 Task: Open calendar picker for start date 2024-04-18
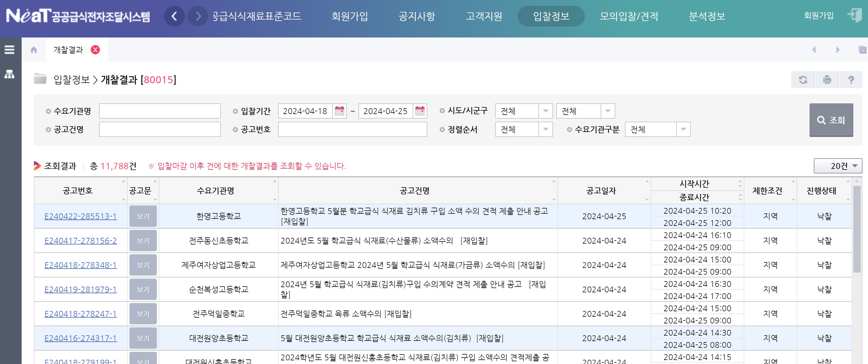coord(339,111)
